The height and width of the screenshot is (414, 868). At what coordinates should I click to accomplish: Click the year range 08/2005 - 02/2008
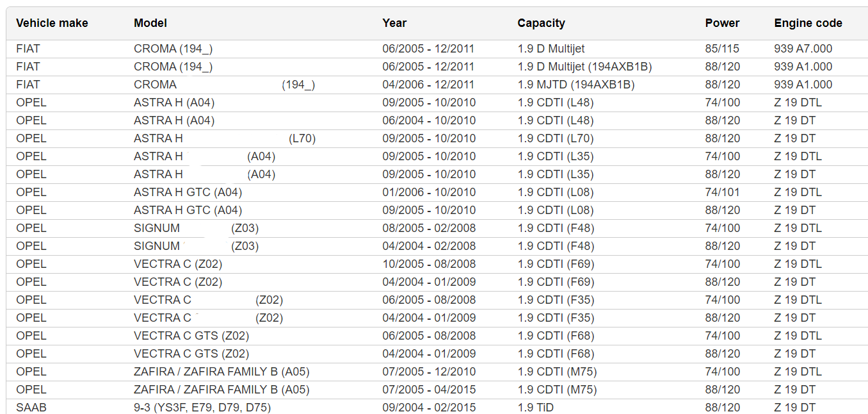[x=429, y=228]
